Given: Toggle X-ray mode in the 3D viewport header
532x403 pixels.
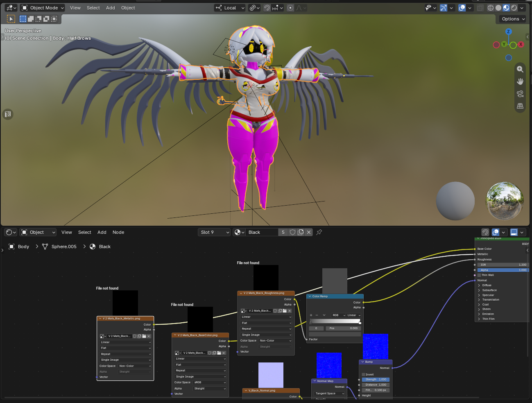Looking at the screenshot, I should 480,8.
